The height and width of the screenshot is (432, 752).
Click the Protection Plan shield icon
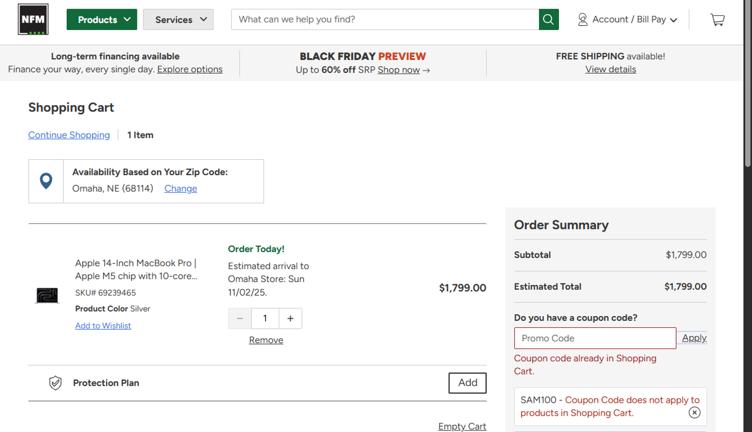55,383
